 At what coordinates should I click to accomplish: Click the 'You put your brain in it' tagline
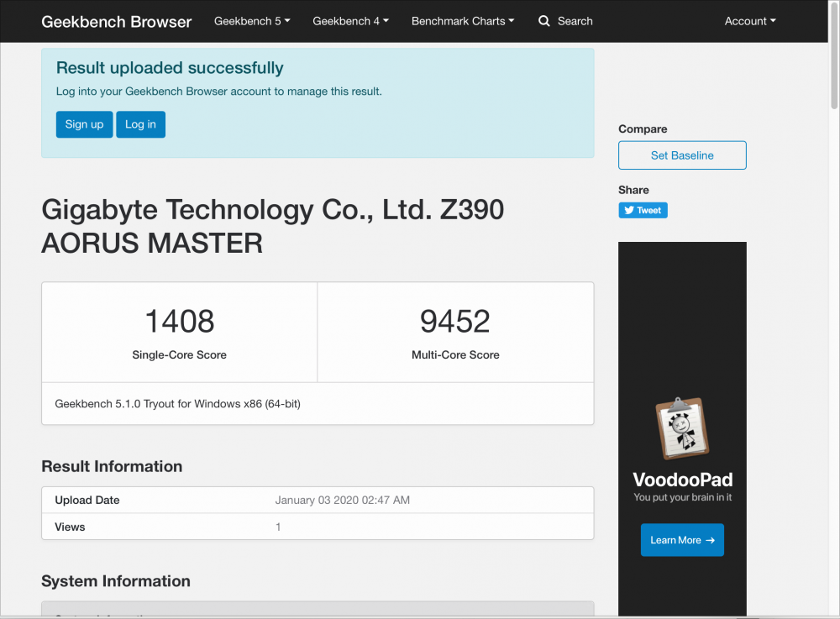click(682, 497)
